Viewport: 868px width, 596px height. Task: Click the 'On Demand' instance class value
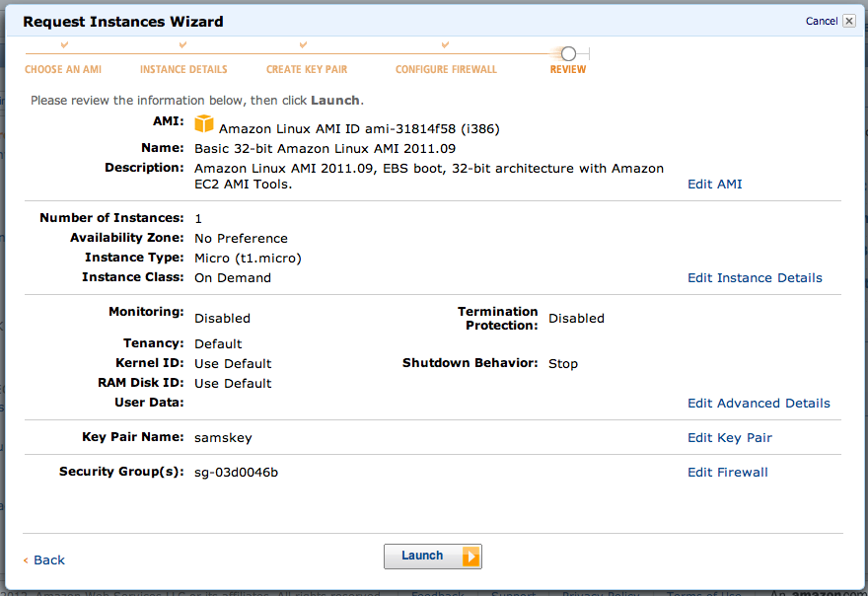point(233,277)
